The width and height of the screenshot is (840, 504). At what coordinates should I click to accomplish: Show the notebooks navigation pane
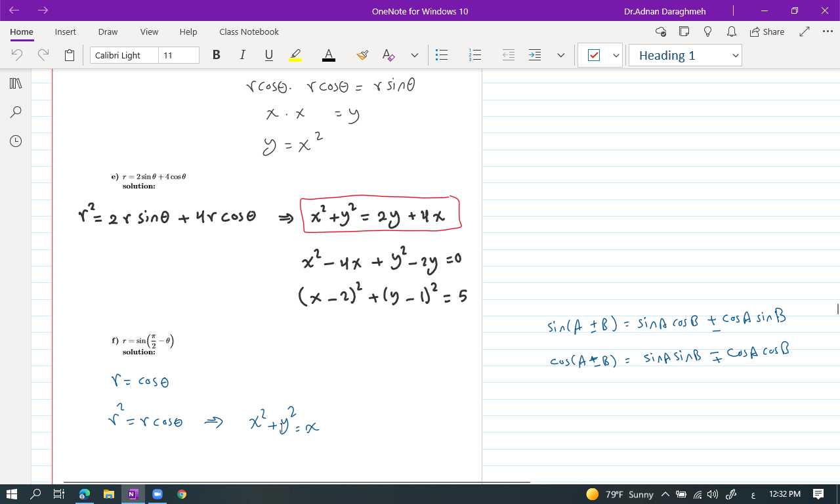click(16, 83)
